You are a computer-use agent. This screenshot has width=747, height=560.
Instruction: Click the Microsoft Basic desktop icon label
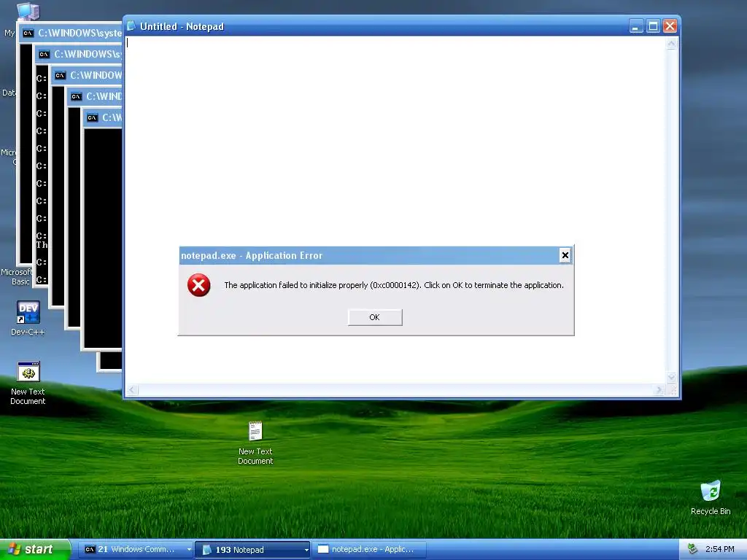coord(17,276)
